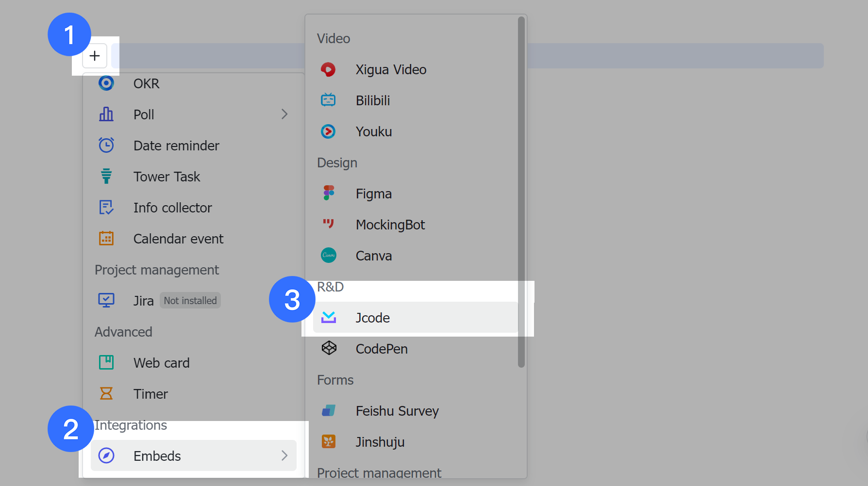
Task: Select Feishu Survey form embed
Action: [x=416, y=411]
